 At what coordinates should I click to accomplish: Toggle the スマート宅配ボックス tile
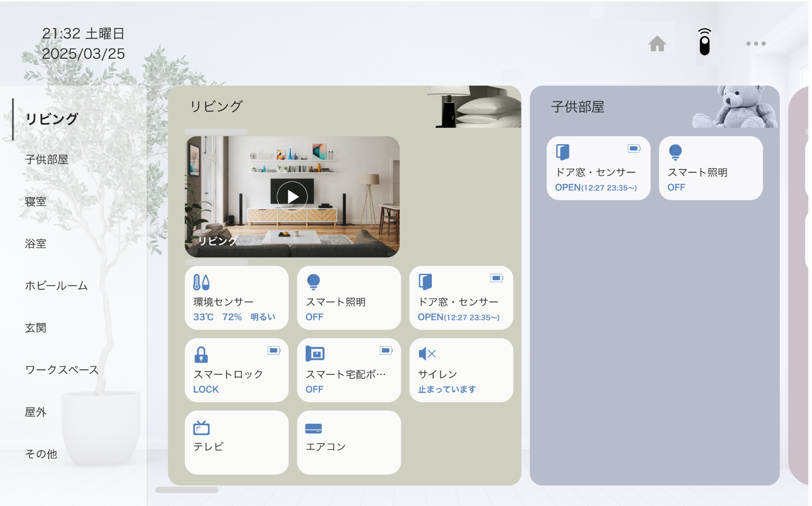pos(349,370)
